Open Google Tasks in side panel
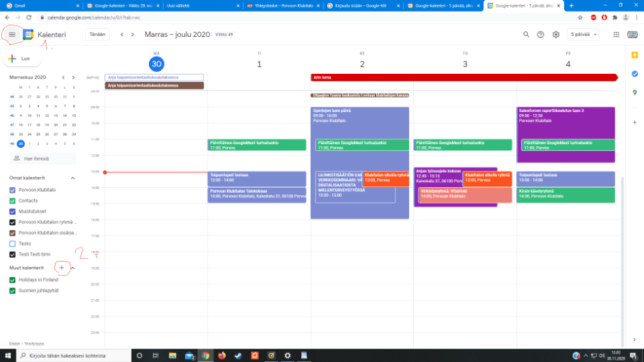Image resolution: width=644 pixels, height=362 pixels. click(x=634, y=74)
